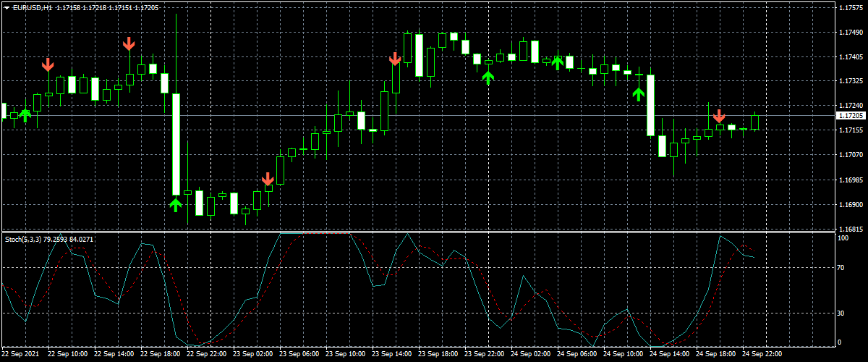Select the red down arrow near 23 Sep 02:00
This screenshot has width=868, height=362.
(x=267, y=179)
